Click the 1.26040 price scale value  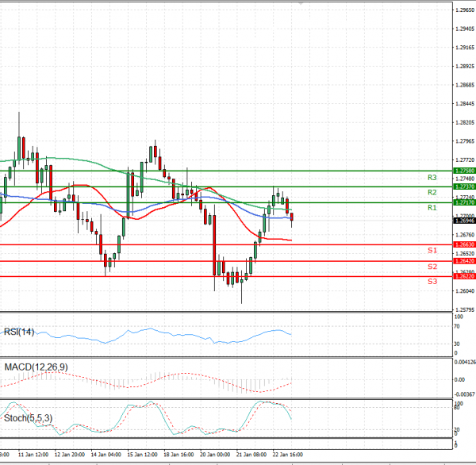pyautogui.click(x=465, y=291)
